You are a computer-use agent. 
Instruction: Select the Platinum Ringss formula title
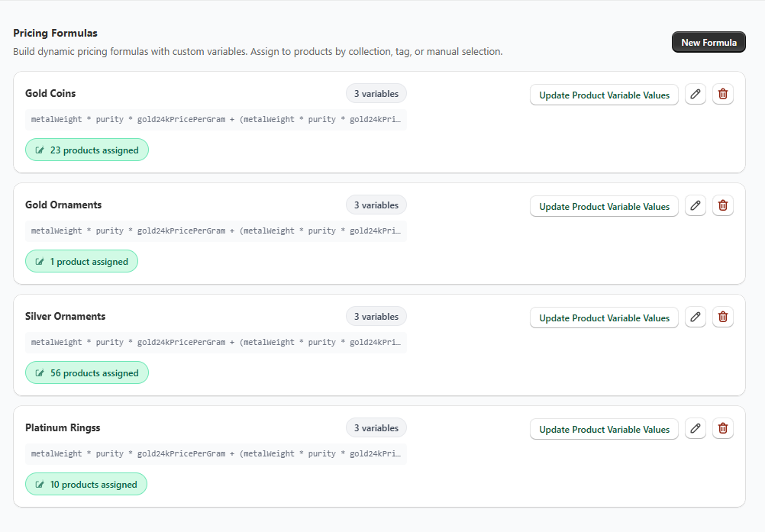pos(63,428)
